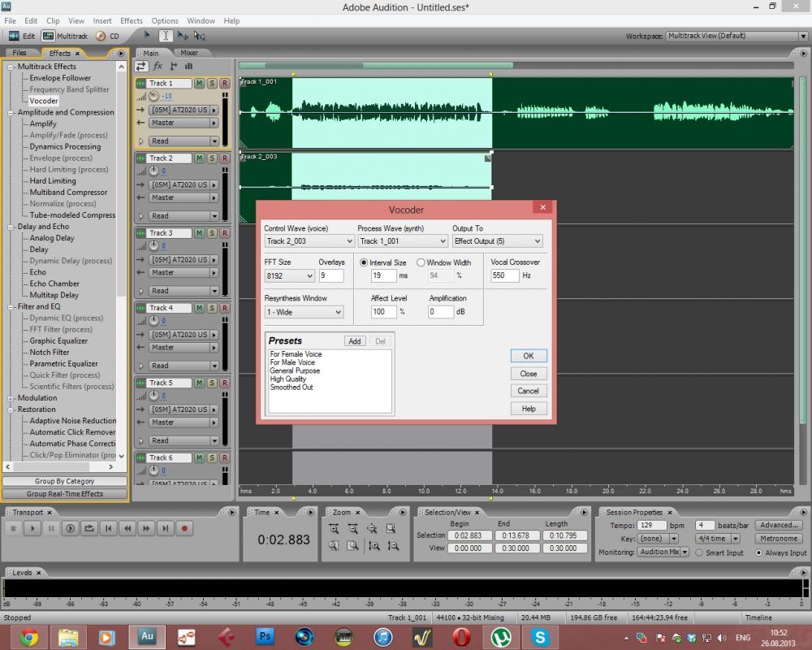Collapse the Multitrack Effects tree group

[x=11, y=67]
